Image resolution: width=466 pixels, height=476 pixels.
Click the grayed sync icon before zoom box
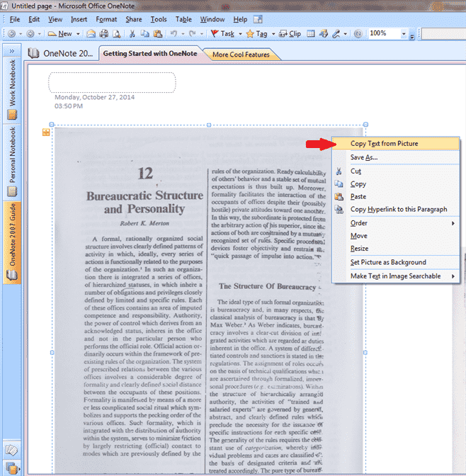(x=358, y=34)
